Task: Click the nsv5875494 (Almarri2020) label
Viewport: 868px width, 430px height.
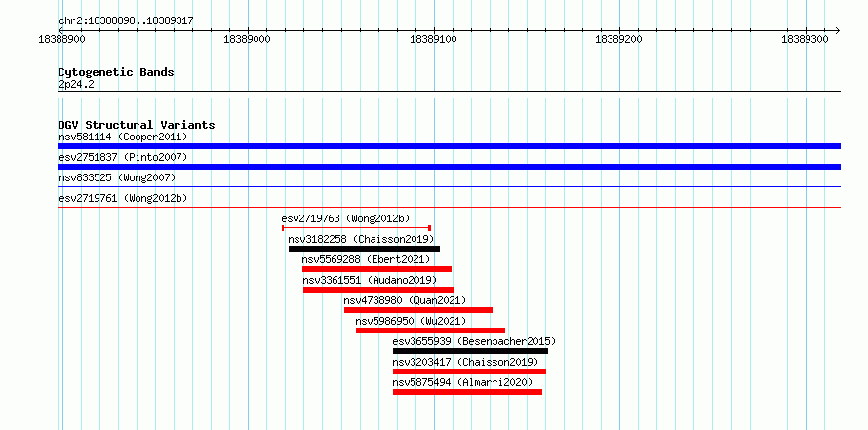Action: point(463,382)
